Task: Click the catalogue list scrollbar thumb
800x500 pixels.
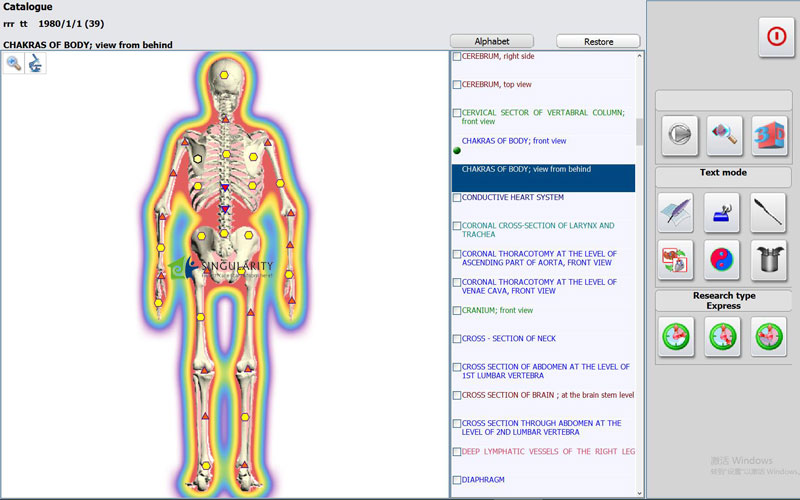Action: (x=640, y=132)
